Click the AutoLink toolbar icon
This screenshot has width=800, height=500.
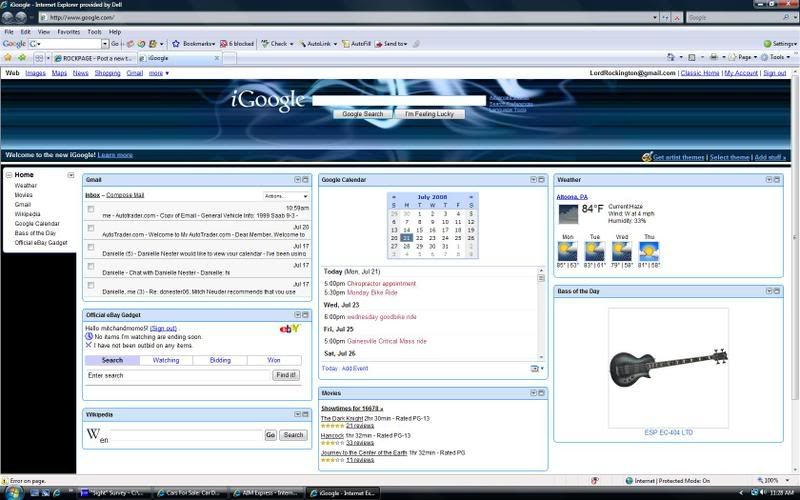coord(302,44)
